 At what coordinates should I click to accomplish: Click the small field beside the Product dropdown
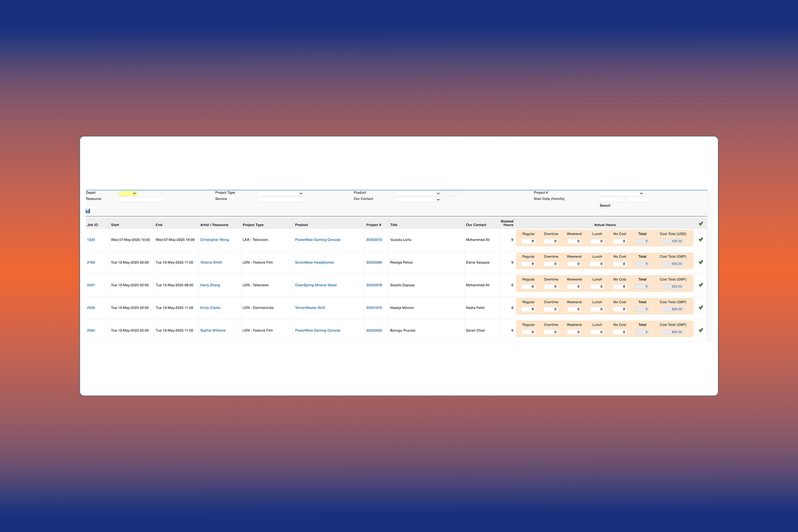452,193
